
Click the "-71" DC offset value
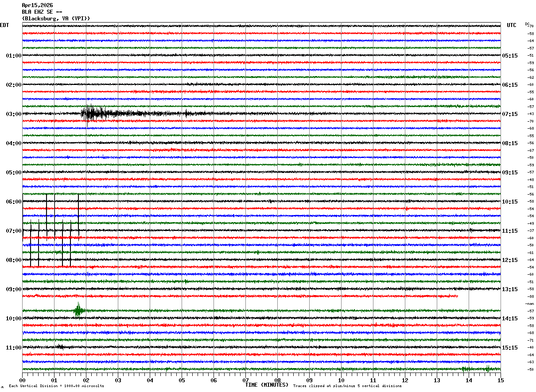click(531, 340)
